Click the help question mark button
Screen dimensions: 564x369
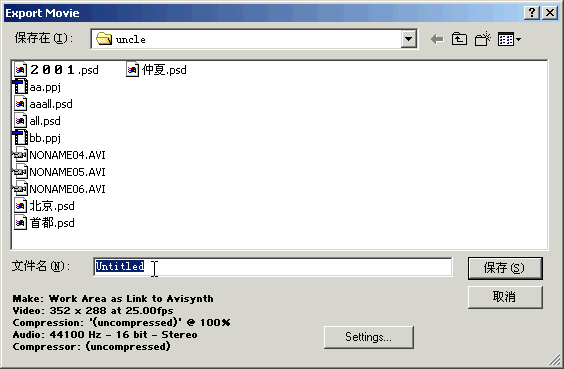click(x=532, y=13)
